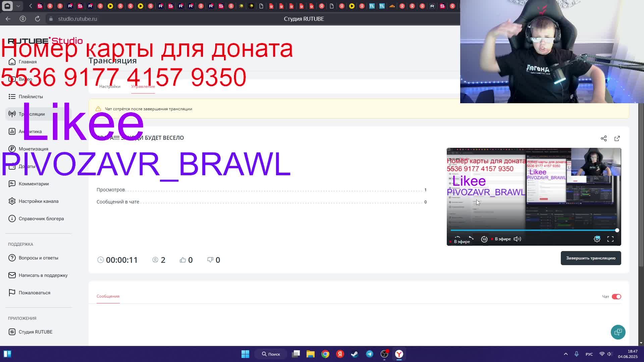Select the Сообщения tab
Viewport: 644px width, 362px height.
pyautogui.click(x=108, y=296)
